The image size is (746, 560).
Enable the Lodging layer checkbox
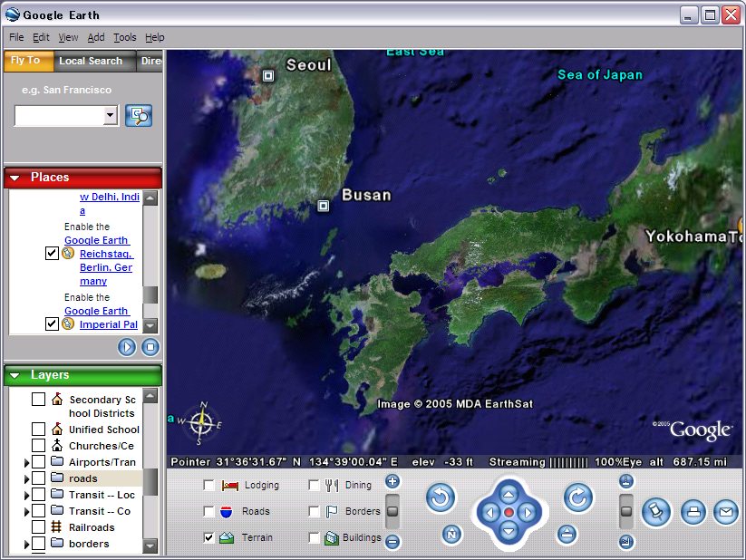pyautogui.click(x=209, y=486)
